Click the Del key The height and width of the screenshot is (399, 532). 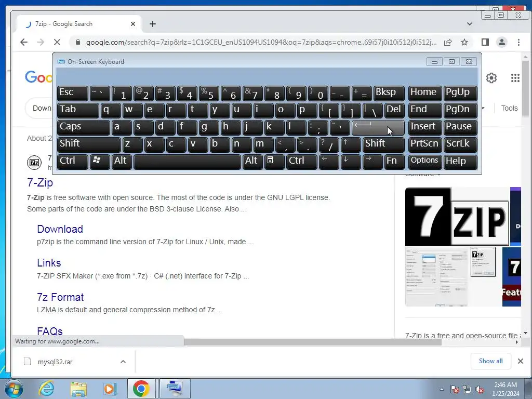pos(394,111)
